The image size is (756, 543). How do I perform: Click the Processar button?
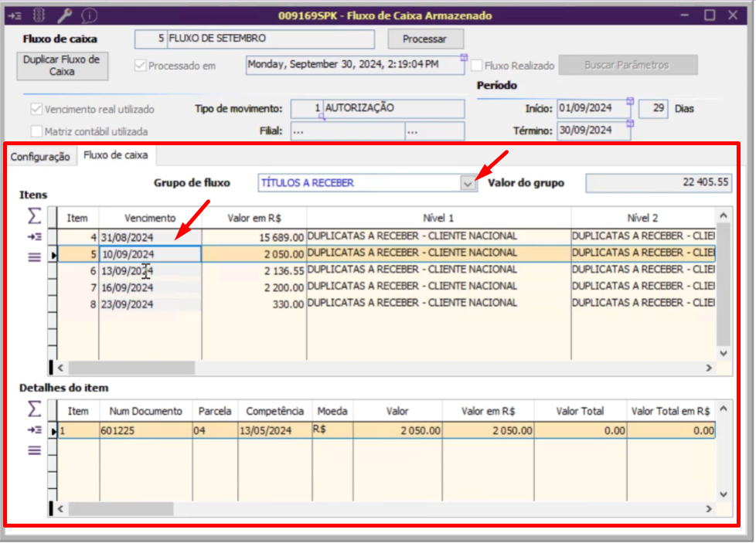point(426,39)
